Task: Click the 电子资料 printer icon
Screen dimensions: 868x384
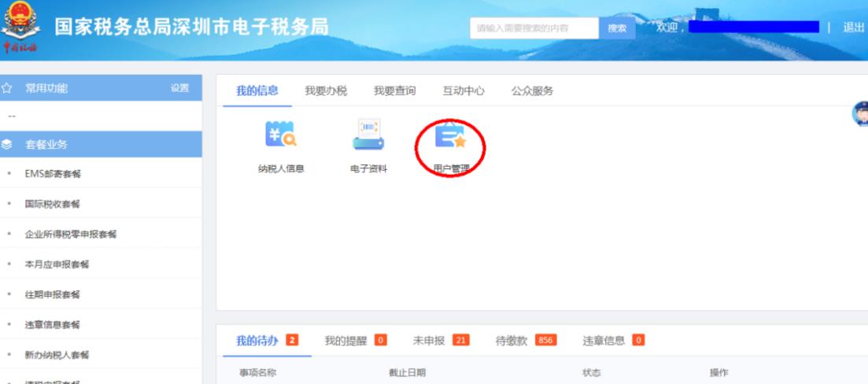Action: (368, 136)
